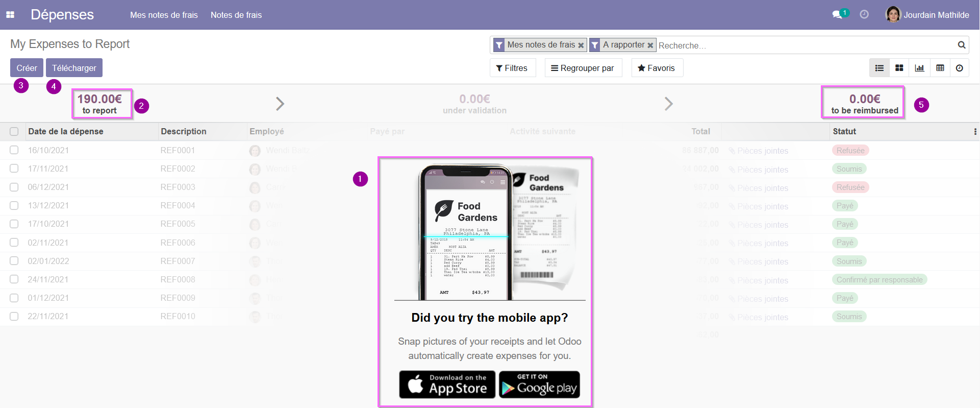Open 'Pièces jointes' on REF0006 row
The width and height of the screenshot is (980, 408).
tap(759, 243)
